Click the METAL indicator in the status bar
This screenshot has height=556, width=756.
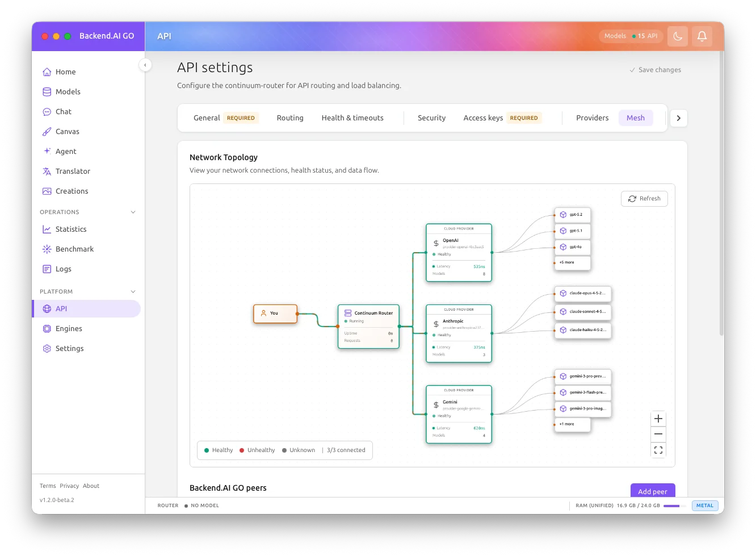(704, 505)
